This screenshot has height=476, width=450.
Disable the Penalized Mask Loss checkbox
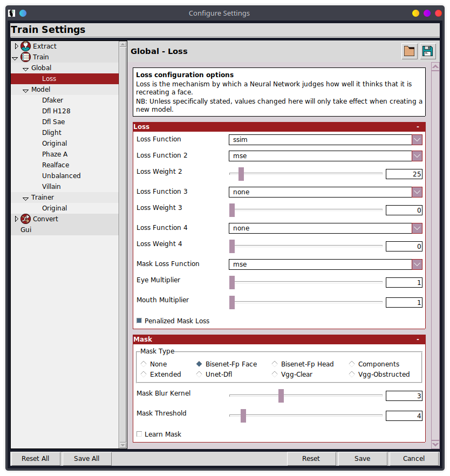[139, 321]
